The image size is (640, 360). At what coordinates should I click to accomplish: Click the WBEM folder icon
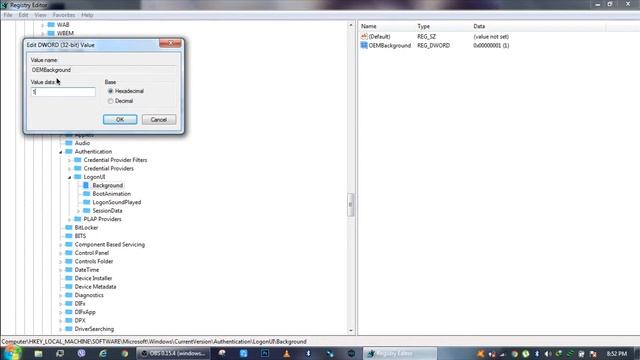click(x=51, y=33)
